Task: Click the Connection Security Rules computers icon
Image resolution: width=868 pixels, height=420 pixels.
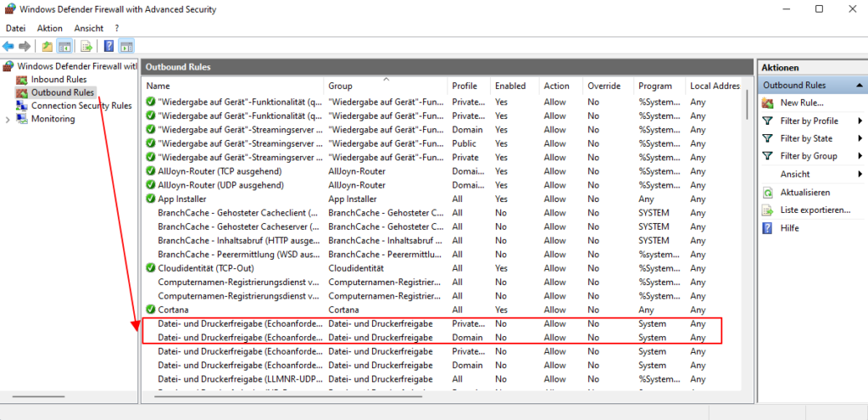Action: coord(22,105)
